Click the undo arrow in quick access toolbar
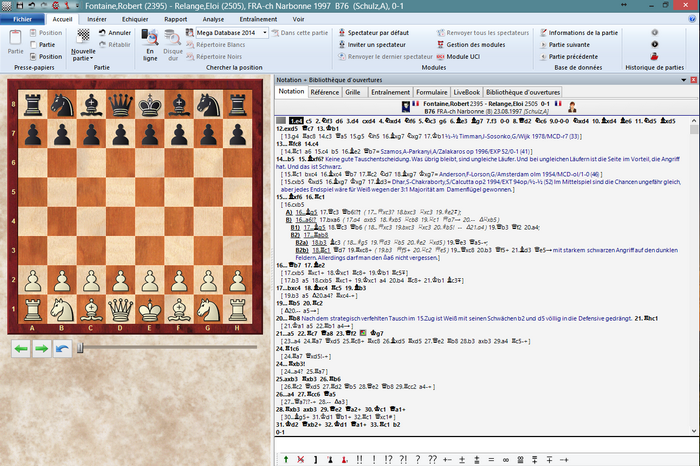 point(32,6)
